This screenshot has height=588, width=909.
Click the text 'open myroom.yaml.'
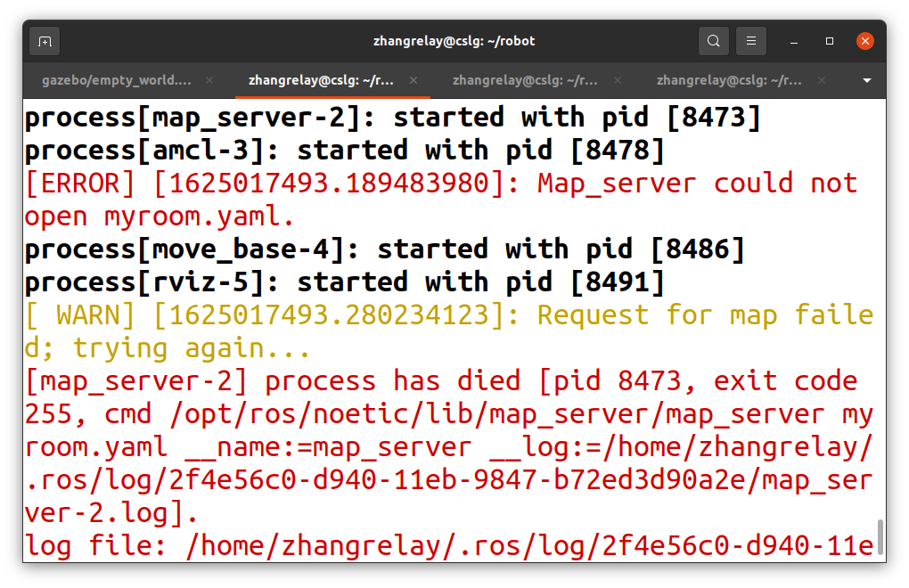coord(160,216)
